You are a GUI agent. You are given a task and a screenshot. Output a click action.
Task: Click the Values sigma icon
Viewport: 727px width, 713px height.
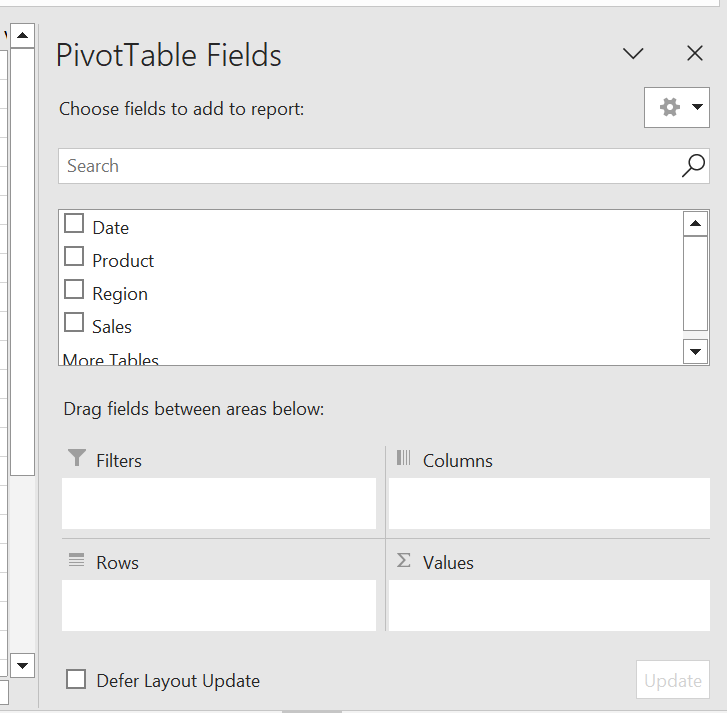coord(404,561)
